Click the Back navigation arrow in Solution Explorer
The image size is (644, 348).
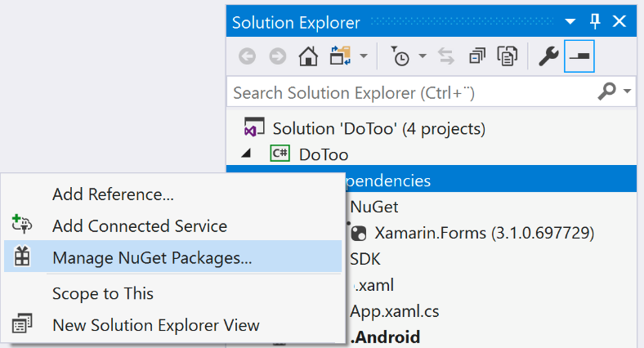pos(248,56)
